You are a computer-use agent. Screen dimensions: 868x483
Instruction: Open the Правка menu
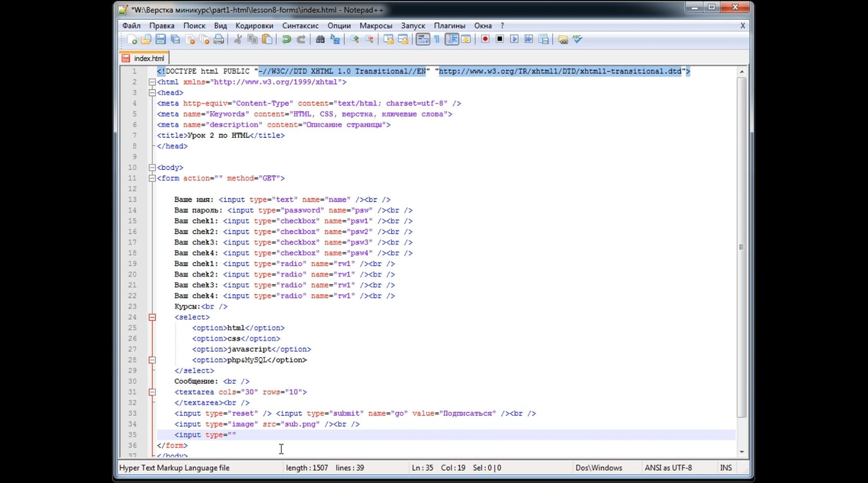(x=162, y=25)
